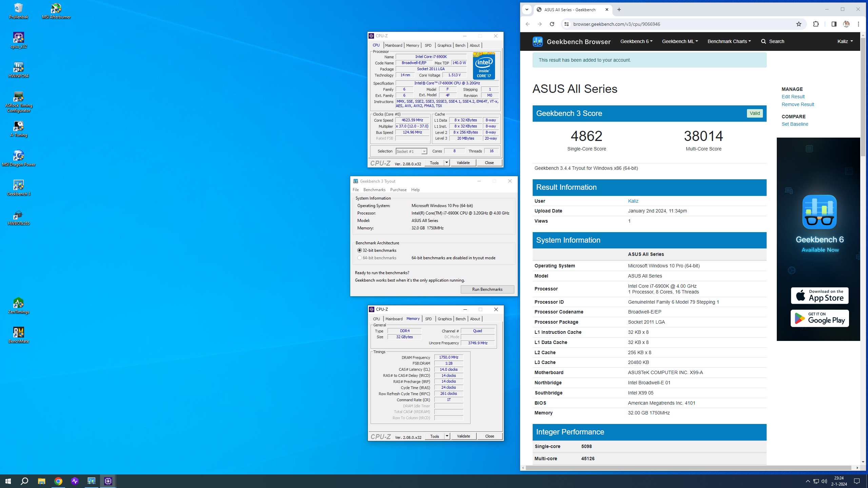Open Windows Start menu
868x488 pixels.
click(8, 481)
